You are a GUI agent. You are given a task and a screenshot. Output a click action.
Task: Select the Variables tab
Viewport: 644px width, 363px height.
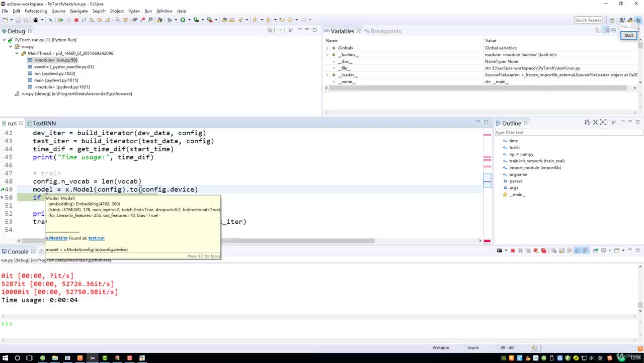pyautogui.click(x=342, y=31)
